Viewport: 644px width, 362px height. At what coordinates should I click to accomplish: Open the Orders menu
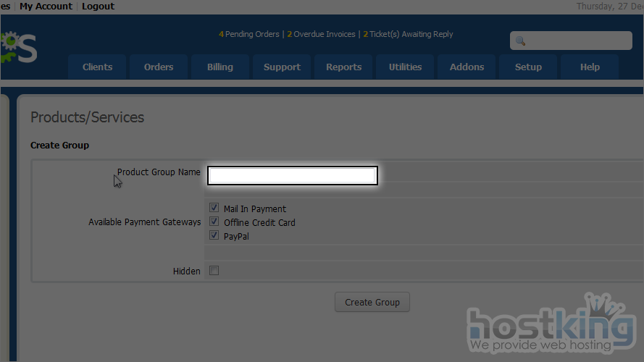tap(159, 67)
